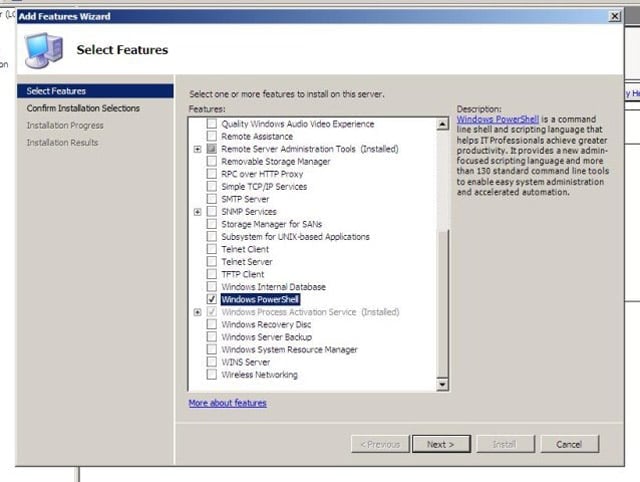Image resolution: width=640 pixels, height=482 pixels.
Task: Select the WINS Server feature label
Action: (x=246, y=362)
